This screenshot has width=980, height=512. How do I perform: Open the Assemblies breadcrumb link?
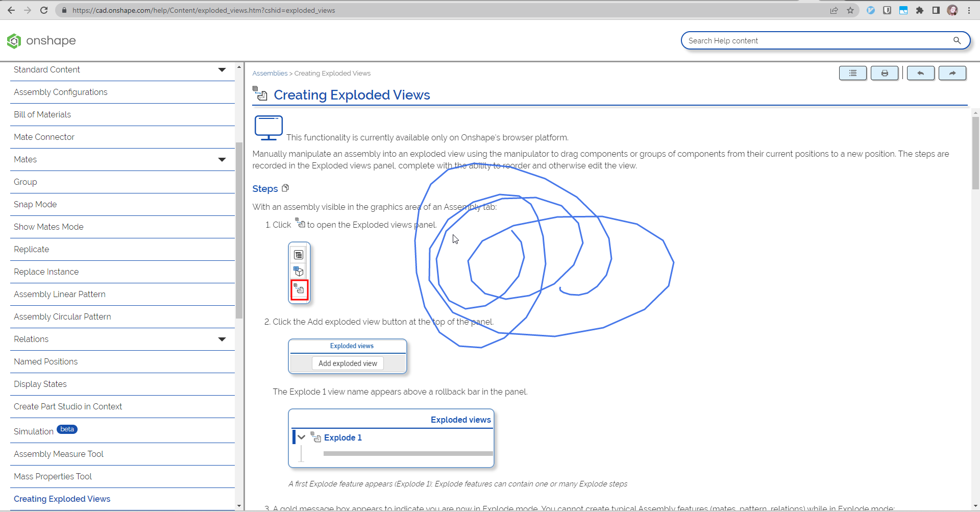pos(270,73)
